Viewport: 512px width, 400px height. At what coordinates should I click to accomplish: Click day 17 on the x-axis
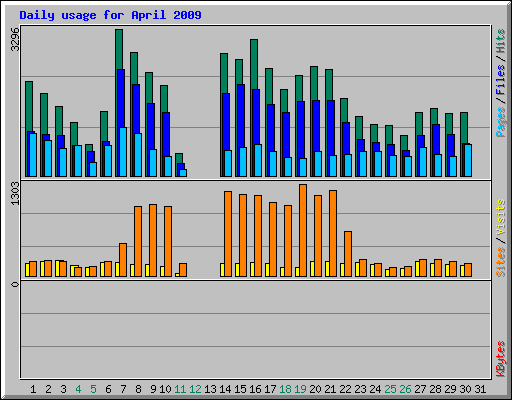pyautogui.click(x=270, y=389)
